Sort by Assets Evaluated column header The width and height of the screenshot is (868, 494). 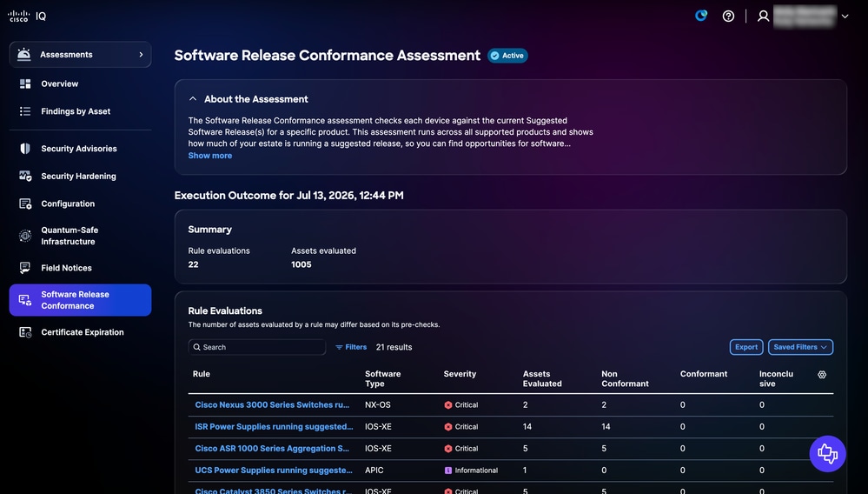pos(542,379)
